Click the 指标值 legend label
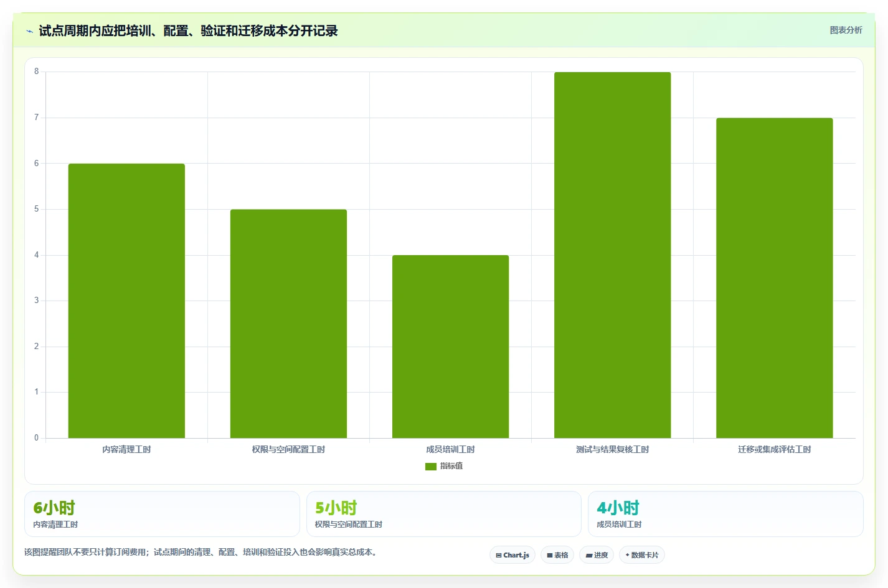 coord(451,466)
